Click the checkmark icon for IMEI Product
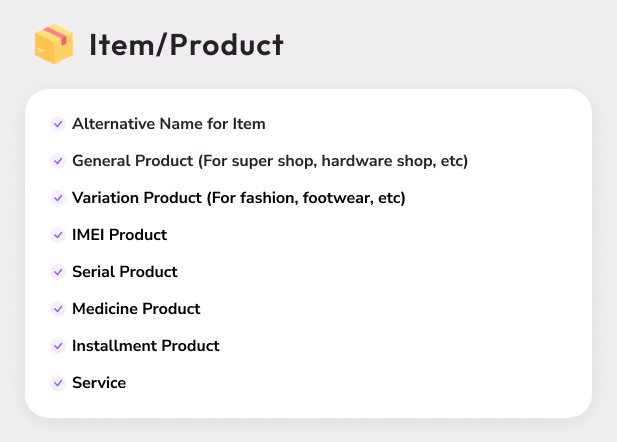Viewport: 617px width, 442px height. coord(58,235)
